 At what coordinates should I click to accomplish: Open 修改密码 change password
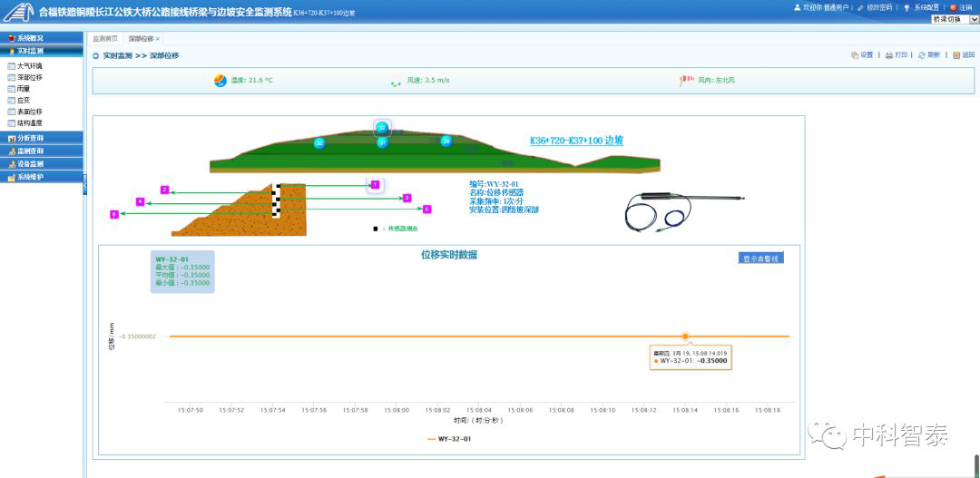[x=860, y=7]
